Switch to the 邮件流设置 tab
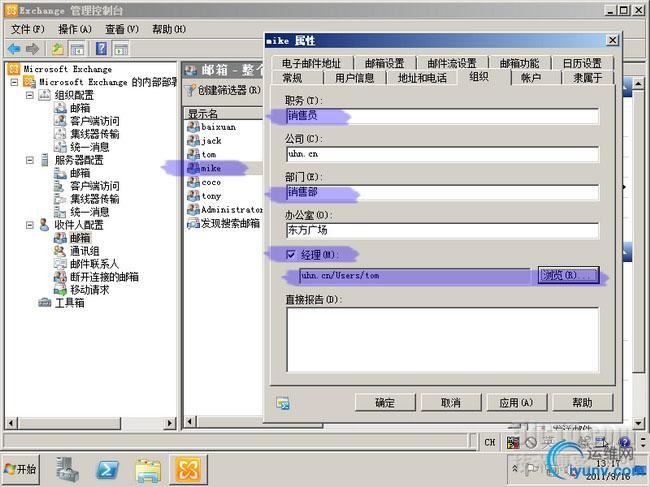650x487 pixels. click(452, 63)
